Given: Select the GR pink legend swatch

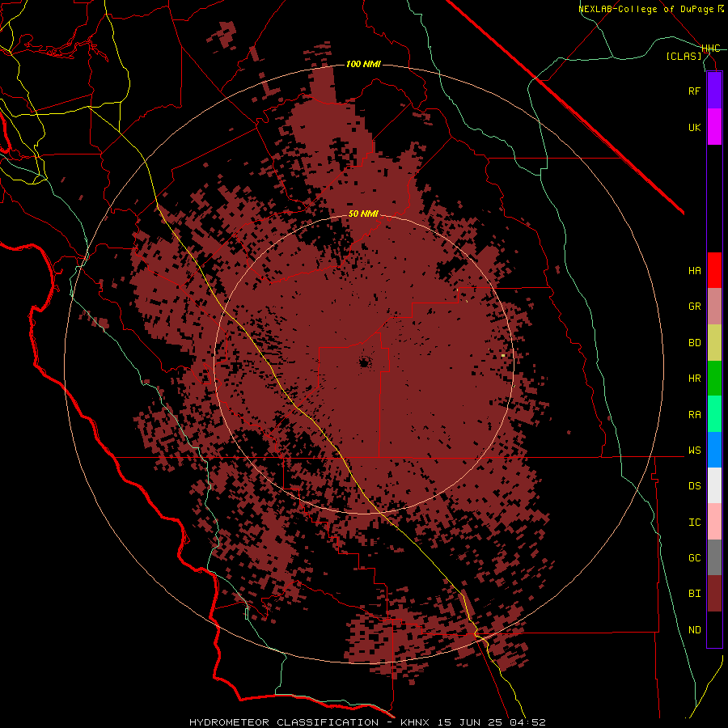Looking at the screenshot, I should (714, 307).
